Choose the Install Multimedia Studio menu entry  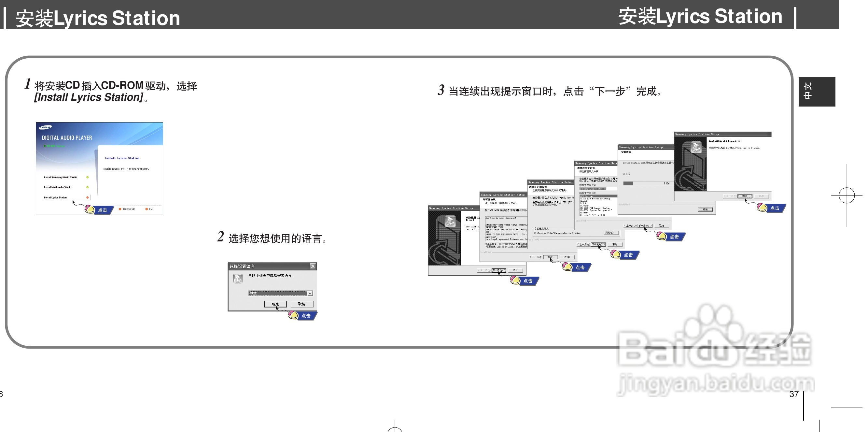(58, 188)
